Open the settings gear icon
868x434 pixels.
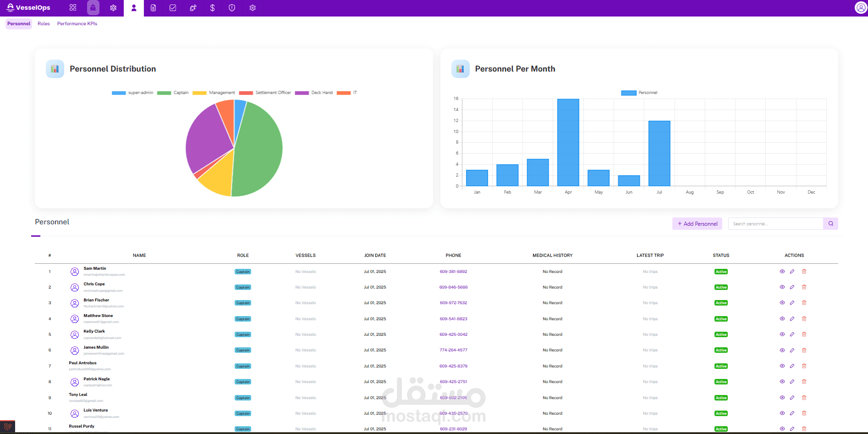coord(253,8)
